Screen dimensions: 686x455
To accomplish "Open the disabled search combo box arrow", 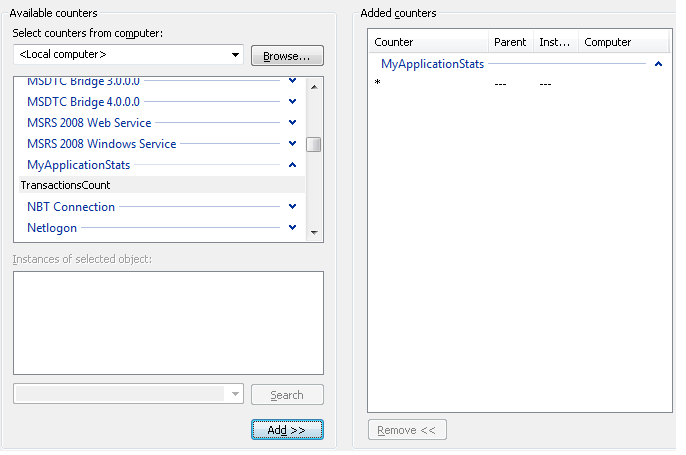I will tap(235, 394).
